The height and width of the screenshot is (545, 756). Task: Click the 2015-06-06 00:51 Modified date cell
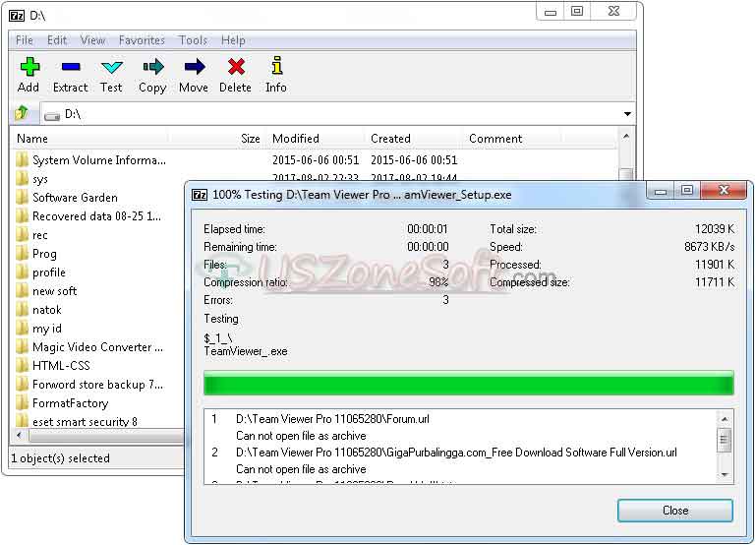pyautogui.click(x=316, y=159)
